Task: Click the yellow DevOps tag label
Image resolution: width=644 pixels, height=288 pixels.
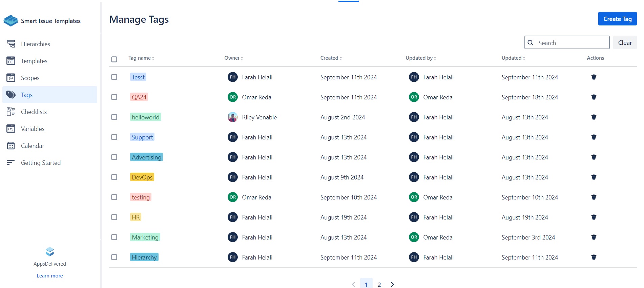Action: (142, 177)
